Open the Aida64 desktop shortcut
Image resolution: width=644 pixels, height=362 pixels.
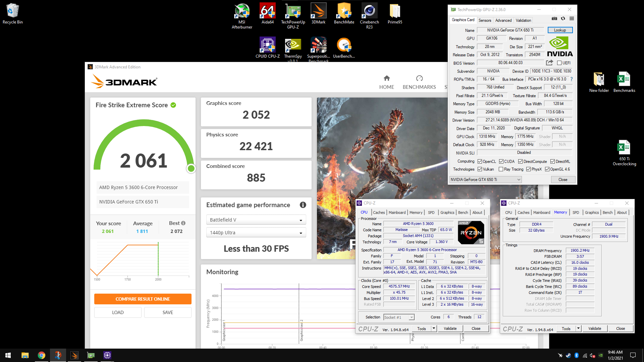pyautogui.click(x=267, y=13)
